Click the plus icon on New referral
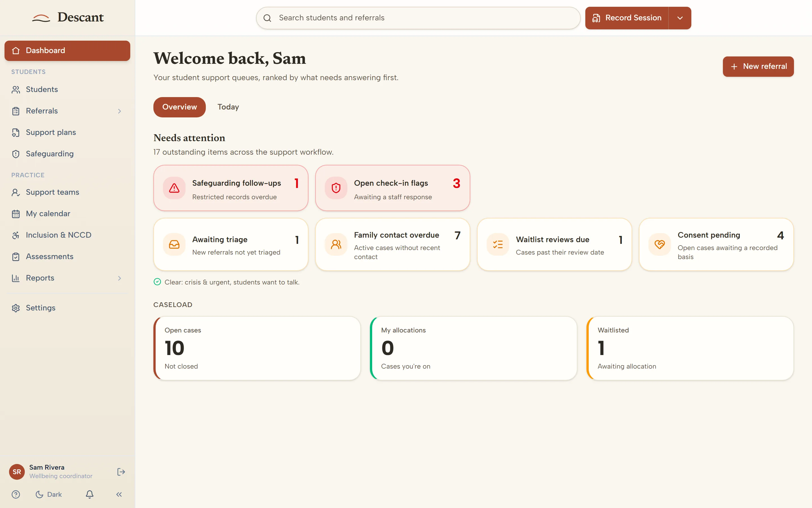 click(x=734, y=67)
